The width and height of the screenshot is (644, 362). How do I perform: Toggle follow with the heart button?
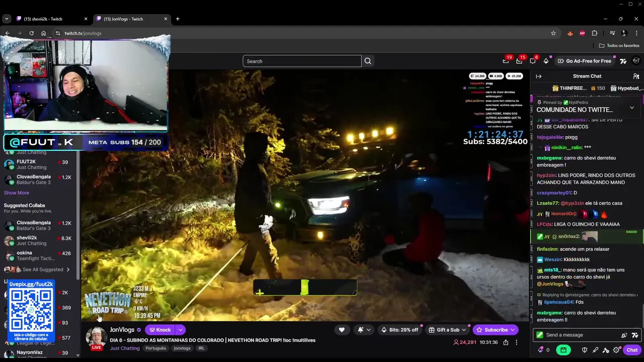click(342, 330)
